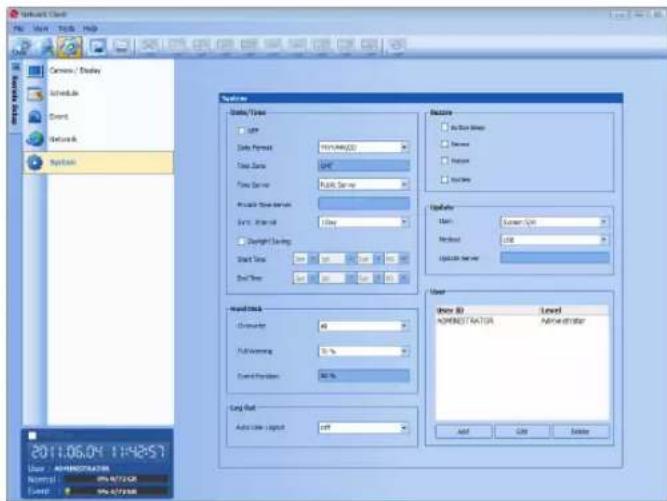Open the Auto User Logout dropdown

pos(364,428)
